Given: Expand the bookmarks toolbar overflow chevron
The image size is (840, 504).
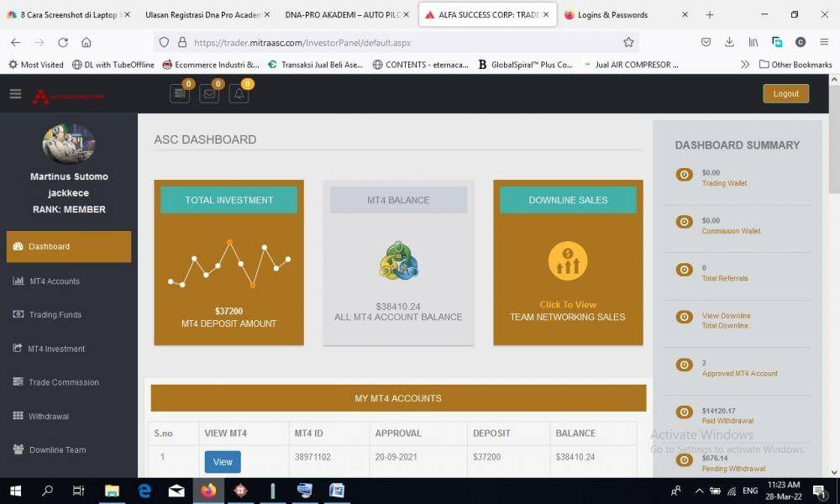Looking at the screenshot, I should pyautogui.click(x=745, y=65).
